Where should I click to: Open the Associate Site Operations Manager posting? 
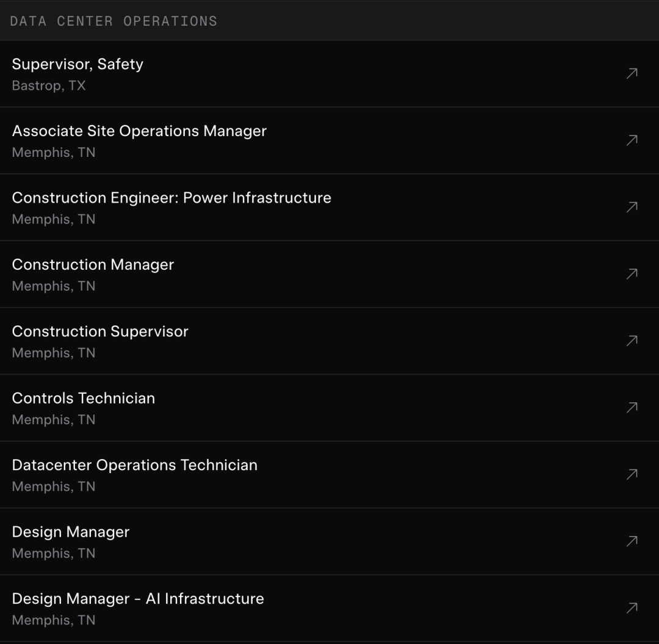(x=139, y=131)
